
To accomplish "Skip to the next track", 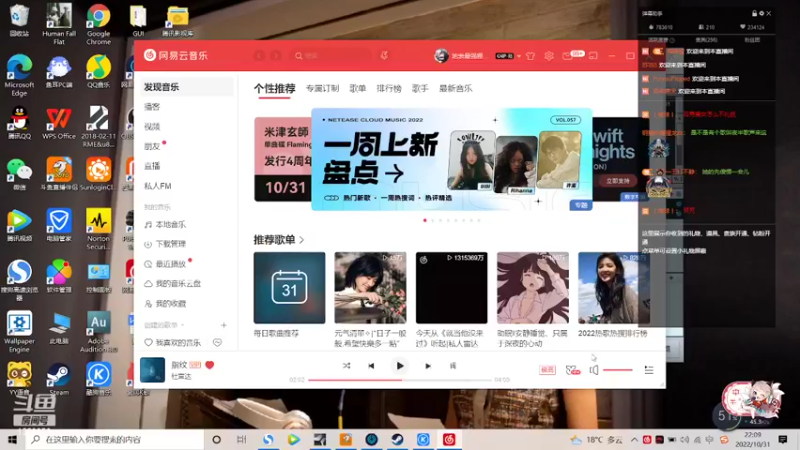I will (x=428, y=366).
